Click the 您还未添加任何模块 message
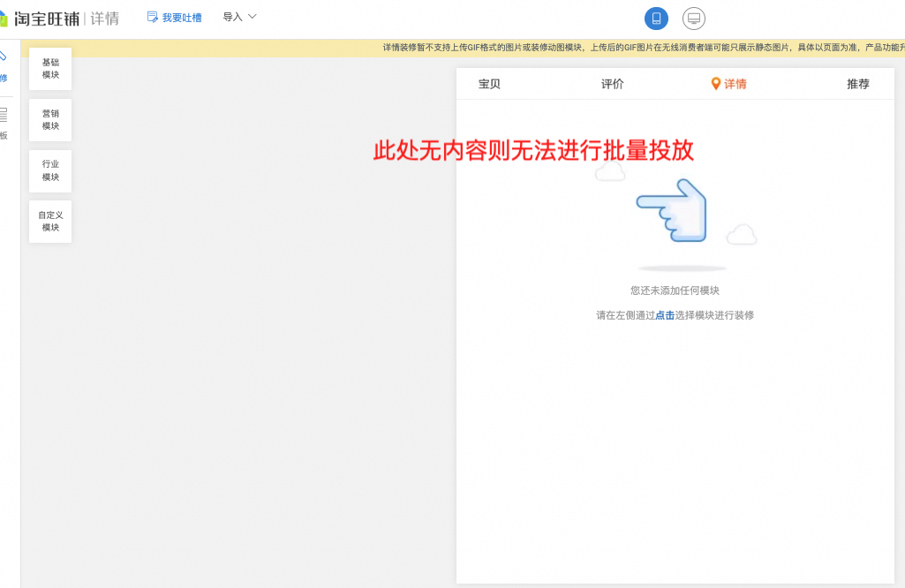905x588 pixels. (675, 290)
